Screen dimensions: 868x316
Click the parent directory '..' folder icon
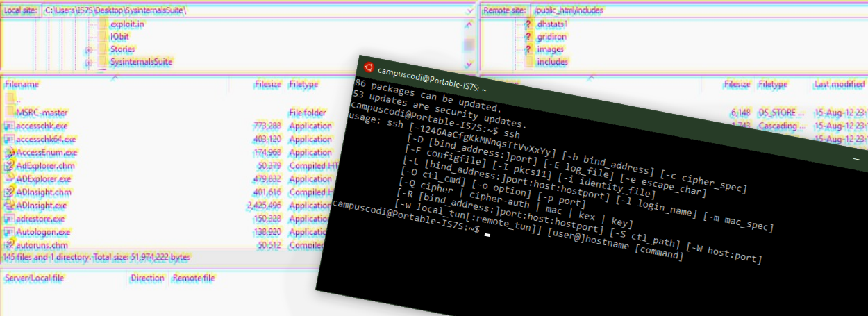pyautogui.click(x=9, y=99)
